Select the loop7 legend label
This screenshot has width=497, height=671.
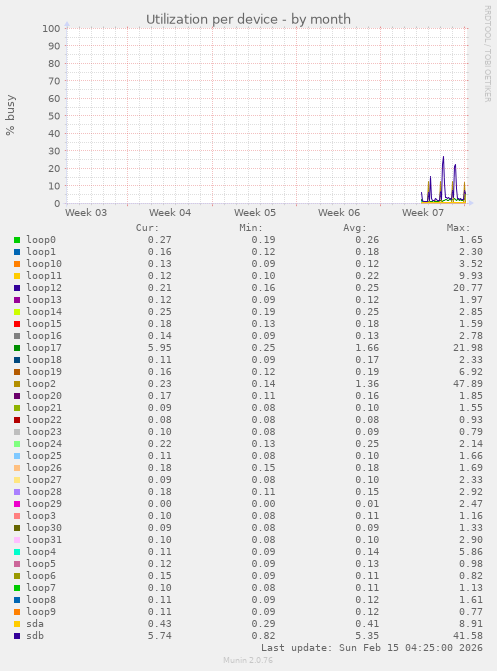(x=41, y=588)
